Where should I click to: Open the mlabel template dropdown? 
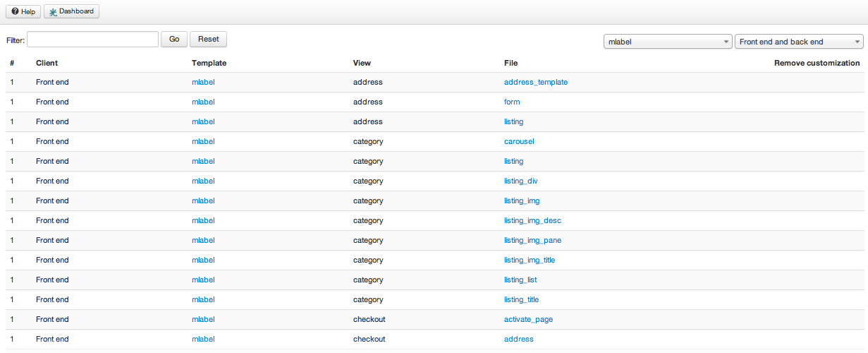click(x=668, y=42)
